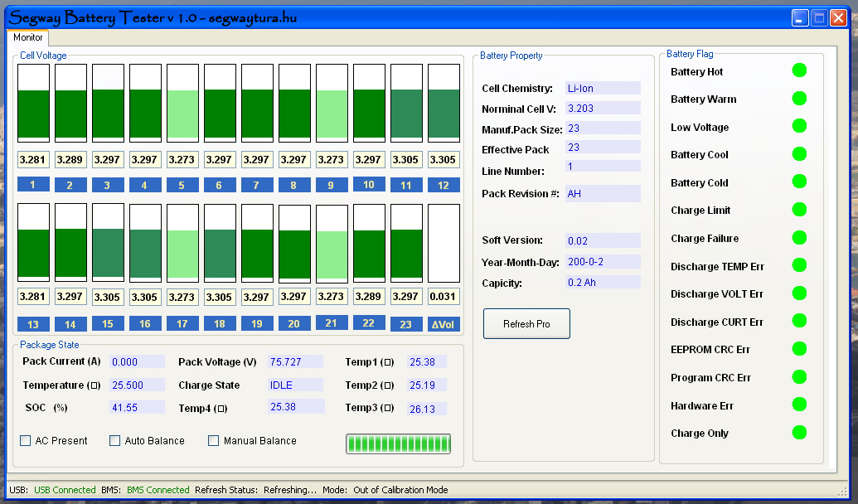Toggle the Auto Balance checkbox

tap(115, 441)
